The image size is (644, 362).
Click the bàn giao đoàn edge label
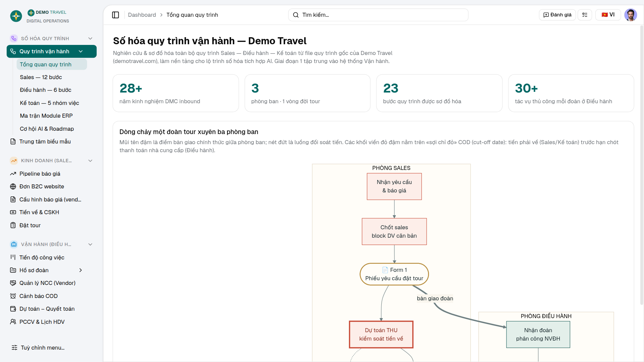coord(435,298)
